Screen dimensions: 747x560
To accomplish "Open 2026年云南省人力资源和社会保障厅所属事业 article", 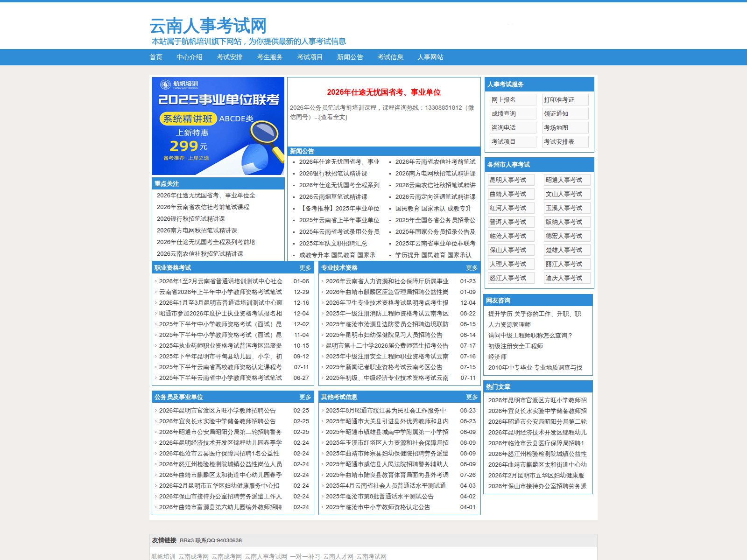I will [387, 281].
